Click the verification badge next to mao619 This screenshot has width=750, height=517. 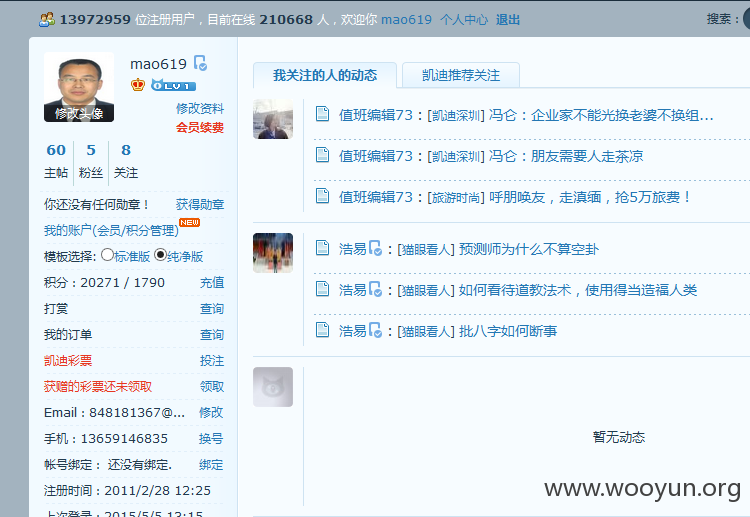point(200,63)
